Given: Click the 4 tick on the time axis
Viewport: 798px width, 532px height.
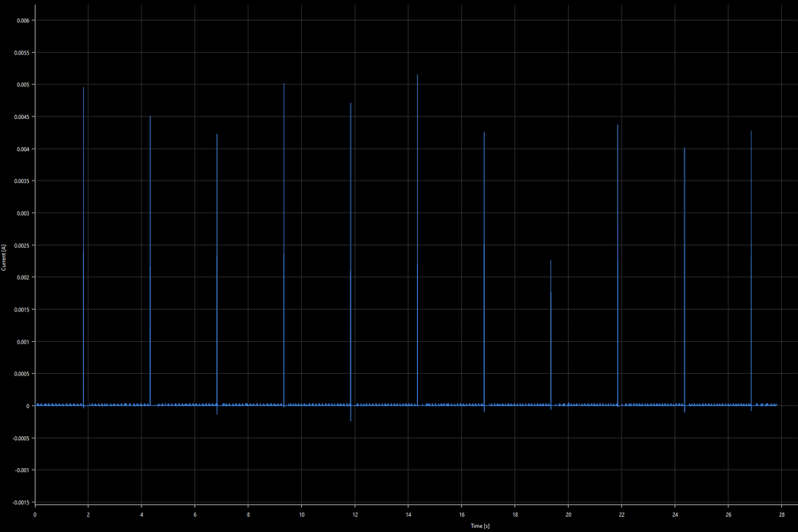Looking at the screenshot, I should [141, 514].
